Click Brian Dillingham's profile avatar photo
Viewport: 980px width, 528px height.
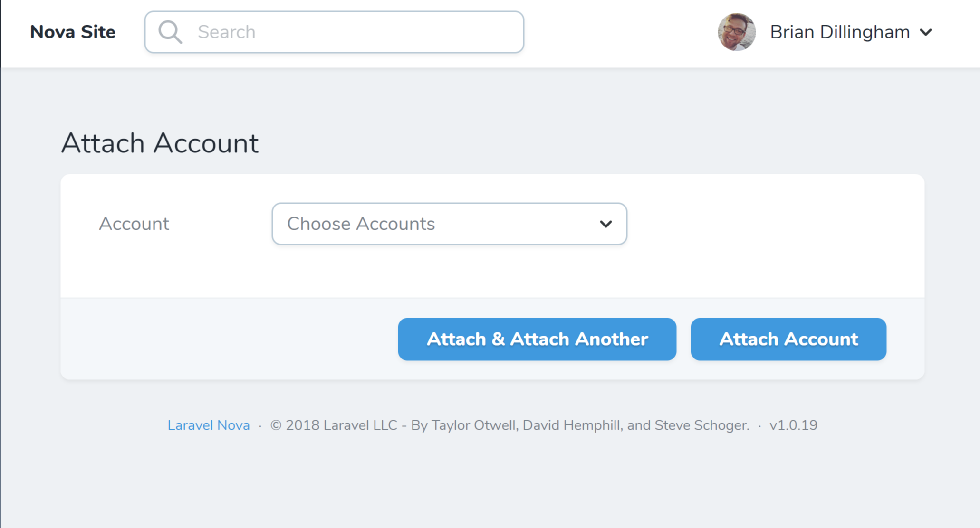[x=736, y=32]
